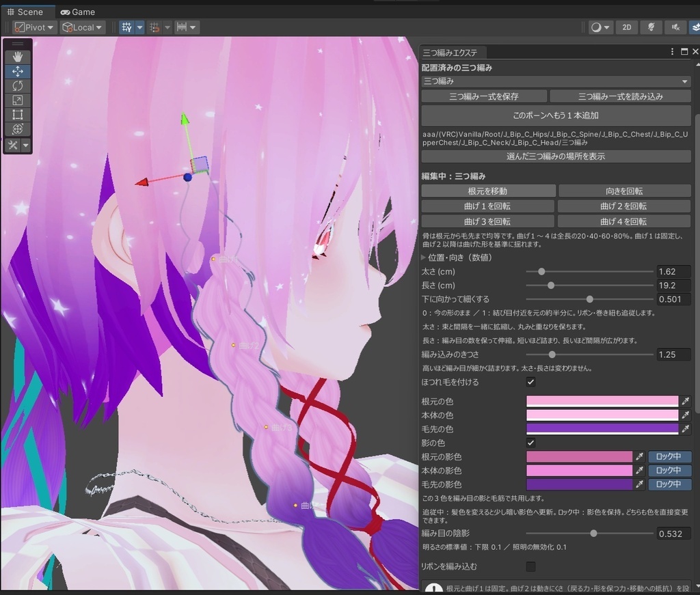
Task: Adjust the 太さ (cm) slider
Action: 589,271
